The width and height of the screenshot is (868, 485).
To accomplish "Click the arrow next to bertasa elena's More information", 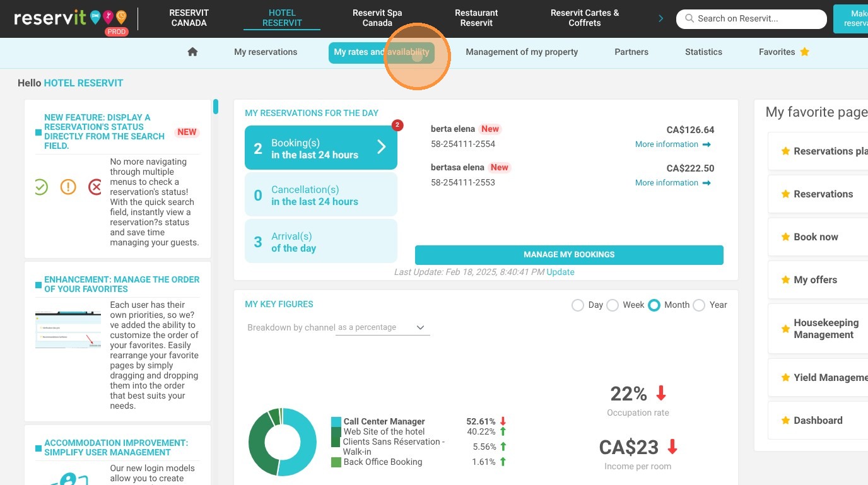I will click(707, 183).
